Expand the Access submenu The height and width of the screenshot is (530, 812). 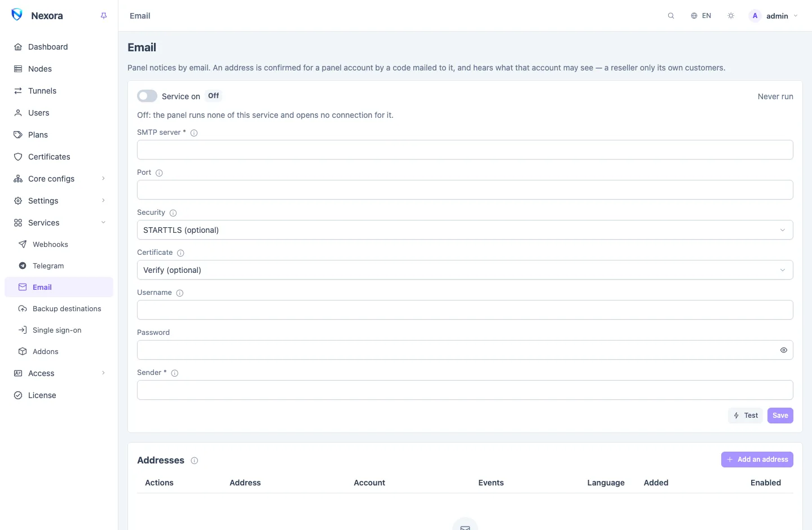[x=59, y=373]
